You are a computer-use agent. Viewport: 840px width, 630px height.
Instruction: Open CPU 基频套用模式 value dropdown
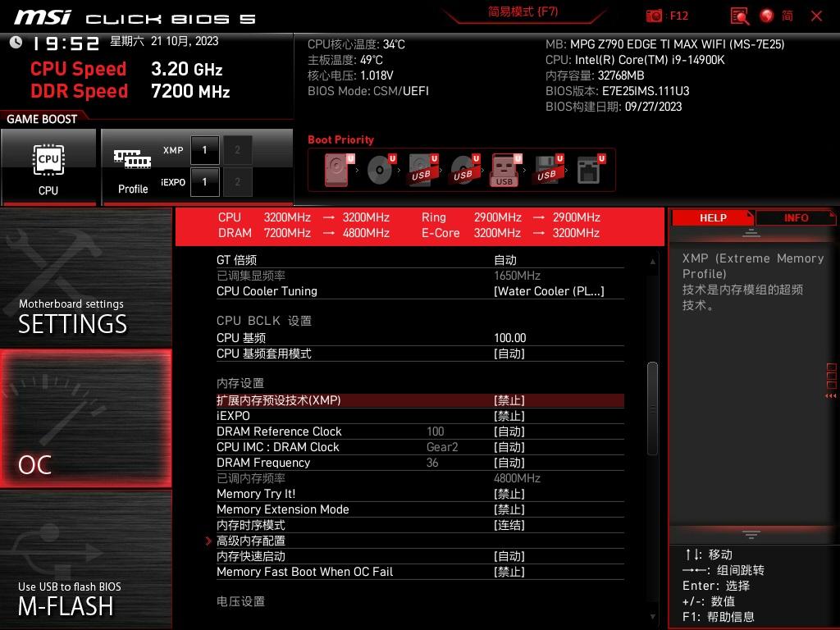pos(509,354)
